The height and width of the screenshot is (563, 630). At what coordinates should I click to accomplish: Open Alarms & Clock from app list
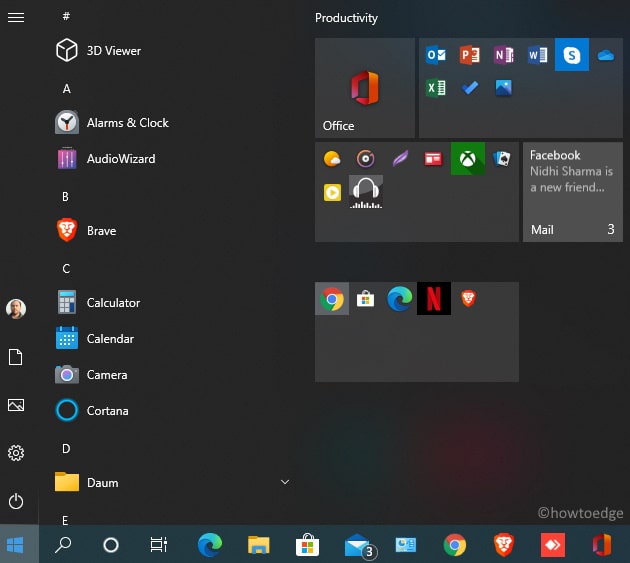pos(127,123)
